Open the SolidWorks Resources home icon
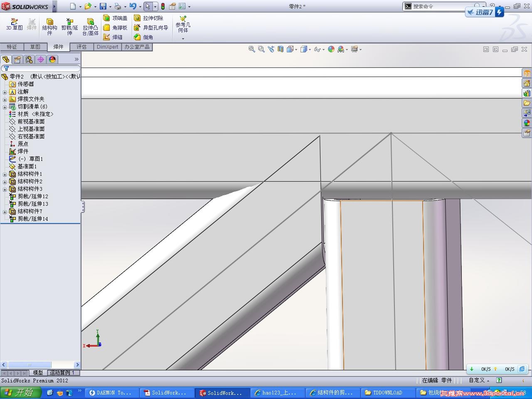This screenshot has height=399, width=532. point(527,83)
